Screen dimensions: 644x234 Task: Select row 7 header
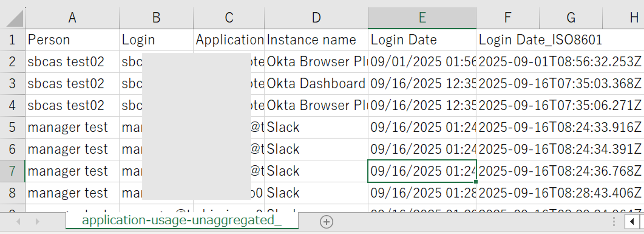click(12, 171)
